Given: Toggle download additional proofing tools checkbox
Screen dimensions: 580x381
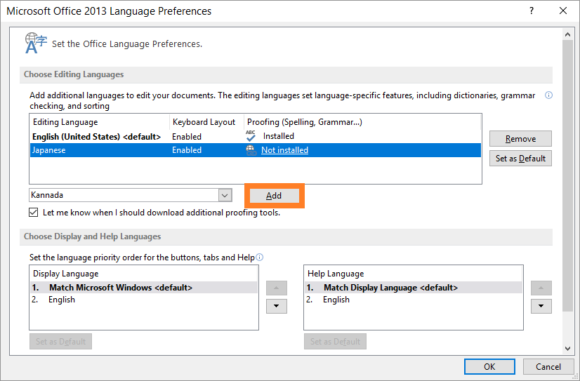Looking at the screenshot, I should pyautogui.click(x=33, y=212).
